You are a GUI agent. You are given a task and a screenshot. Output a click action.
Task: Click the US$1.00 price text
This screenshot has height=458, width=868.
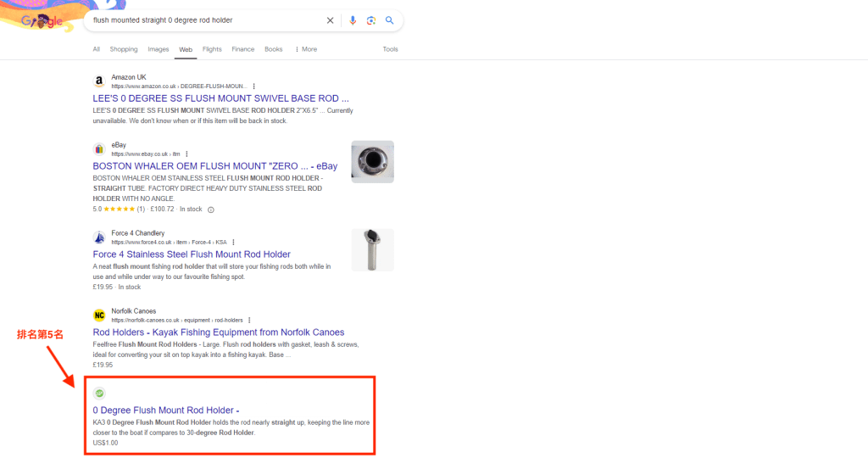(105, 443)
